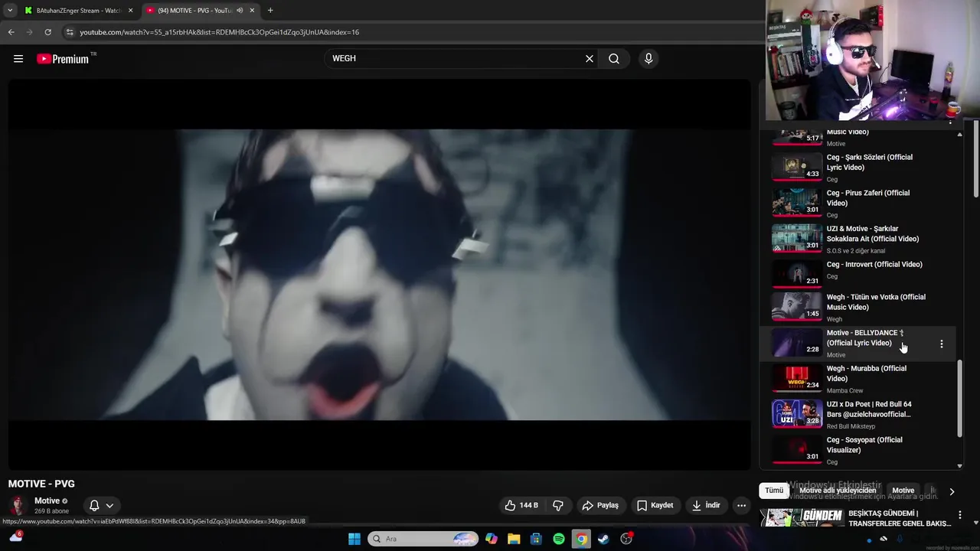Play UZI x Da Poet Red Bull 64 Bars
This screenshot has width=980, height=551.
tap(869, 409)
